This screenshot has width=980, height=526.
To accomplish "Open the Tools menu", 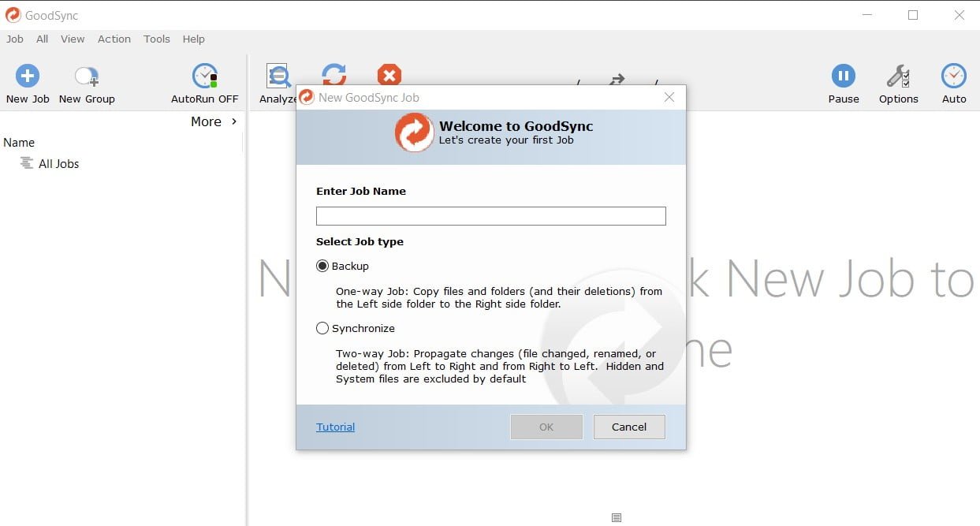I will (x=157, y=39).
